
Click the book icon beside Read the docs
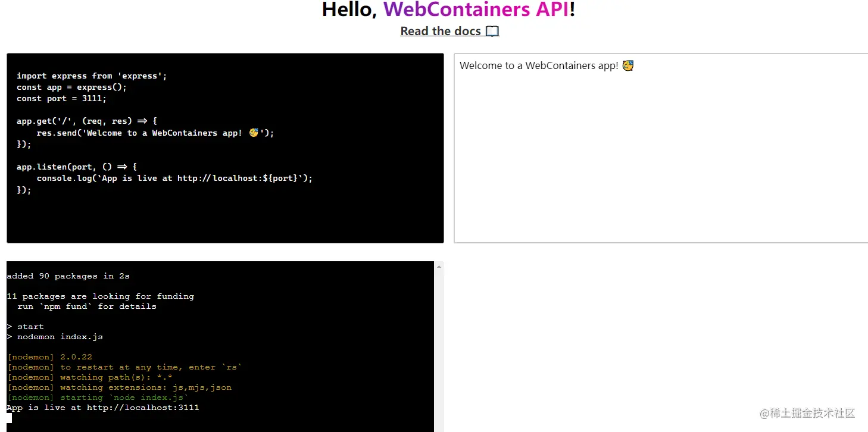point(492,32)
